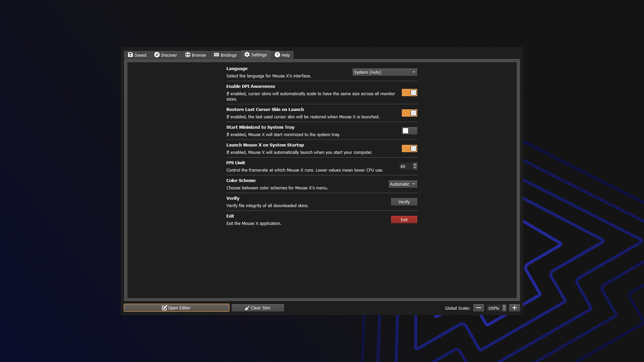This screenshot has height=362, width=644.
Task: Click the FPS Limit value field
Action: (x=406, y=166)
